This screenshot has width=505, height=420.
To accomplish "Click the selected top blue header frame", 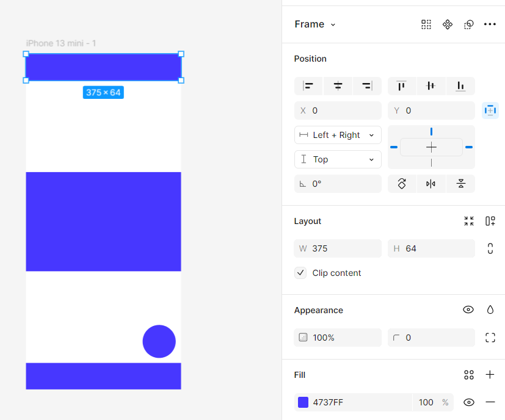I will point(103,67).
